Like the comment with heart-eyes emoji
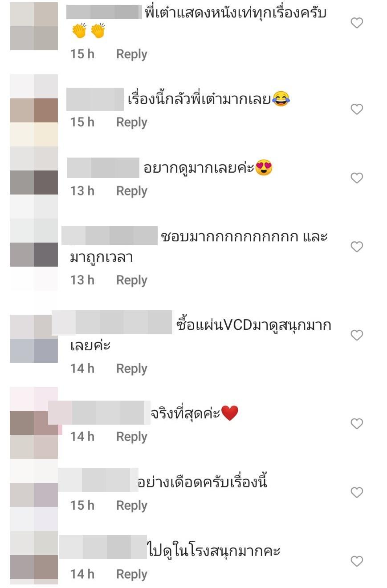 tap(357, 178)
